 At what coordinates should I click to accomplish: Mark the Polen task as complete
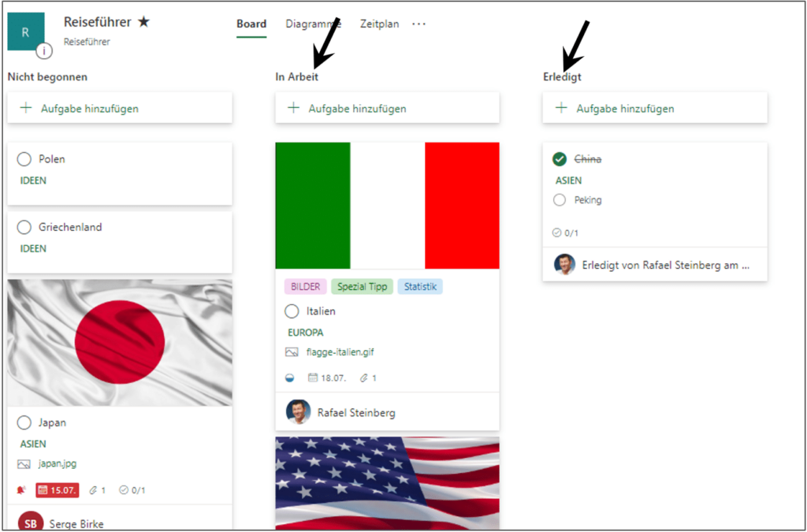click(24, 159)
